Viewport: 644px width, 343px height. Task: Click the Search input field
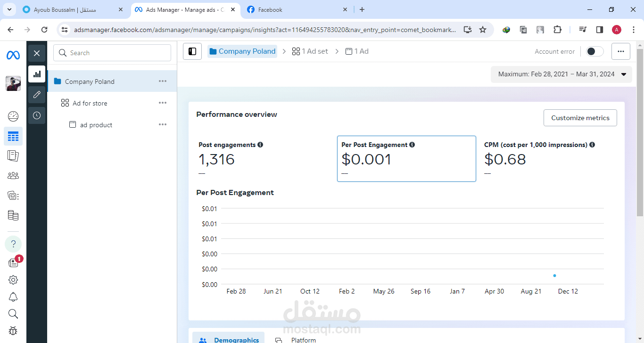click(x=112, y=53)
